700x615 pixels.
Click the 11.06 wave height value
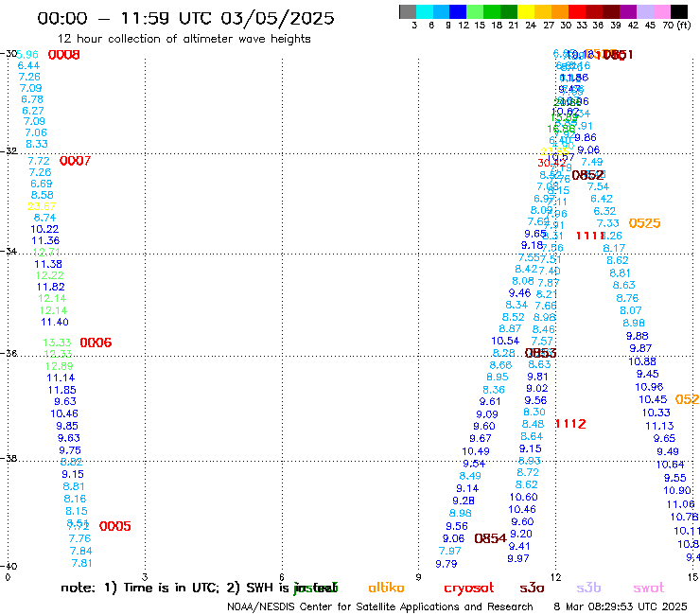click(x=681, y=504)
